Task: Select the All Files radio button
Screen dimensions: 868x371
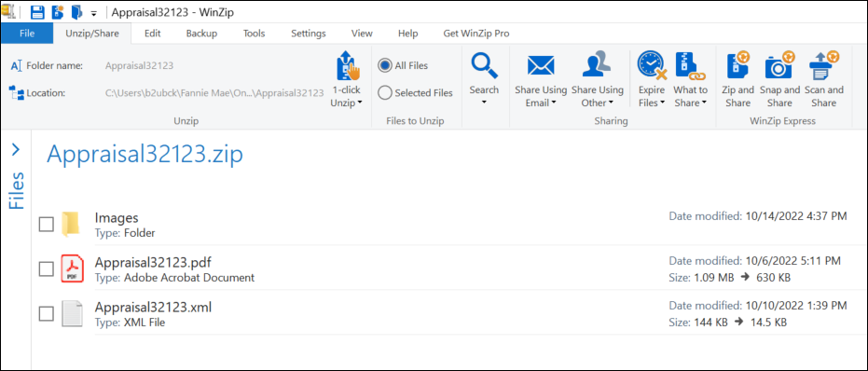Action: point(384,66)
